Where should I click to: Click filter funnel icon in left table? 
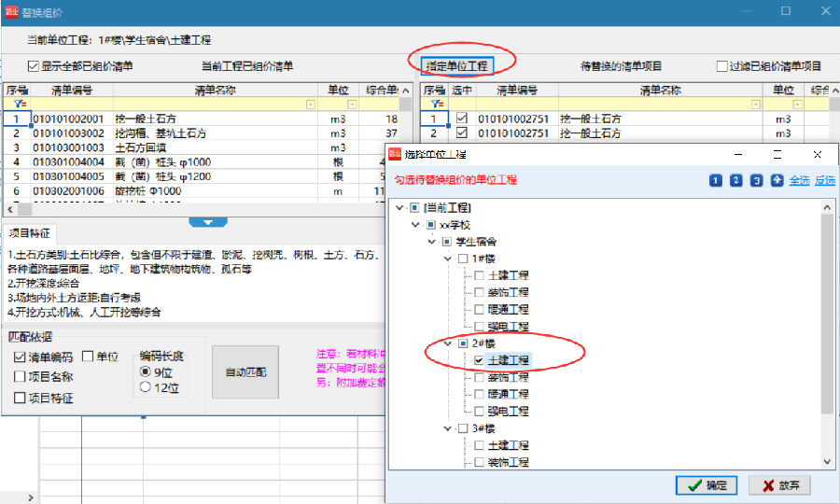coord(20,104)
